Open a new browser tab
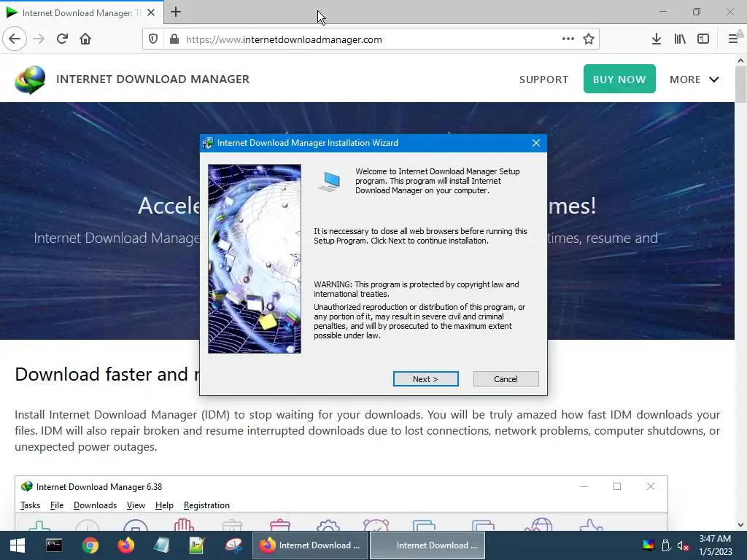 click(176, 12)
